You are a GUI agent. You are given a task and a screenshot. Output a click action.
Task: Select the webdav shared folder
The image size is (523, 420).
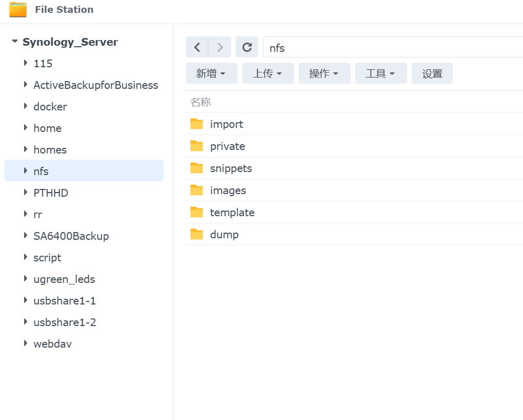pos(53,343)
